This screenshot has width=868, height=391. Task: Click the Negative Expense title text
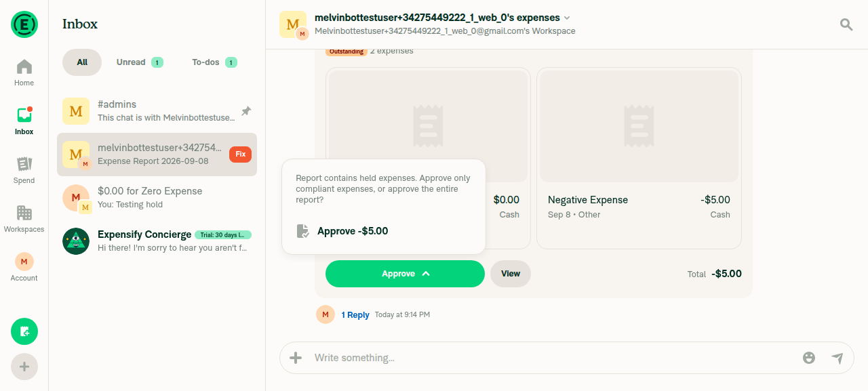click(588, 200)
